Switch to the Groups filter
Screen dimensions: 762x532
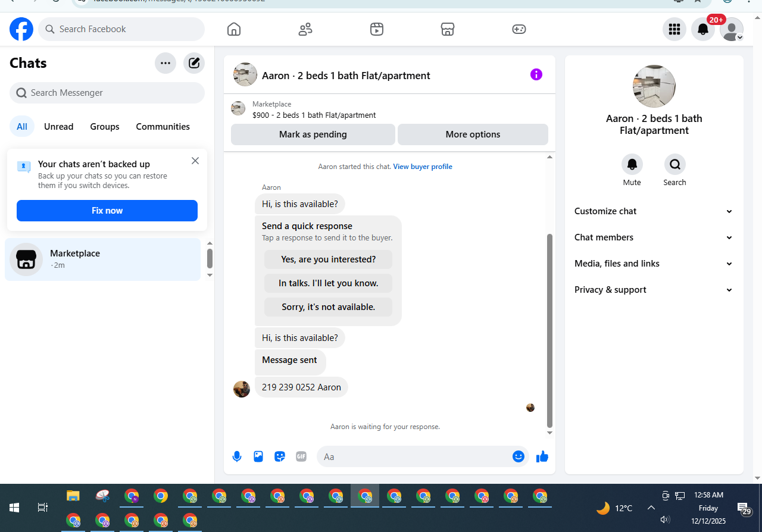[105, 127]
